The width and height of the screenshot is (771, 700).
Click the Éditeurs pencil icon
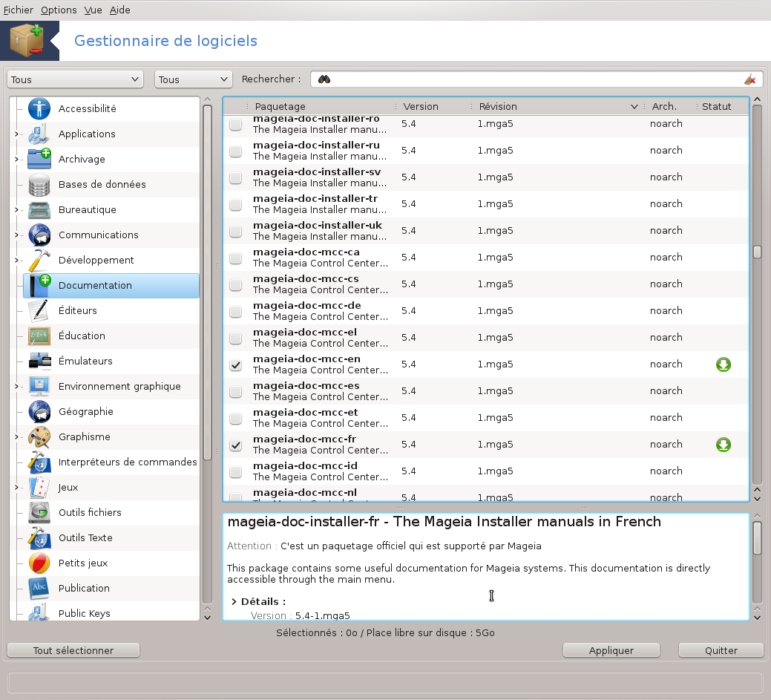click(x=39, y=310)
